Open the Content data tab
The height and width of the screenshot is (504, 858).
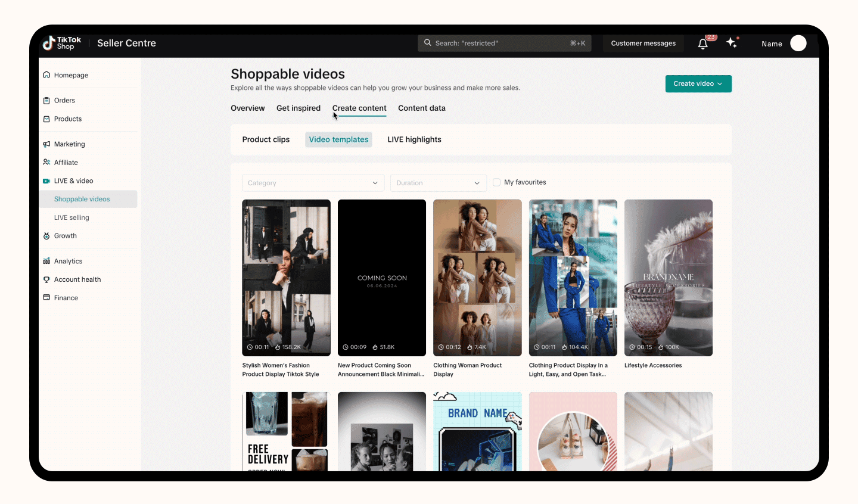click(422, 108)
